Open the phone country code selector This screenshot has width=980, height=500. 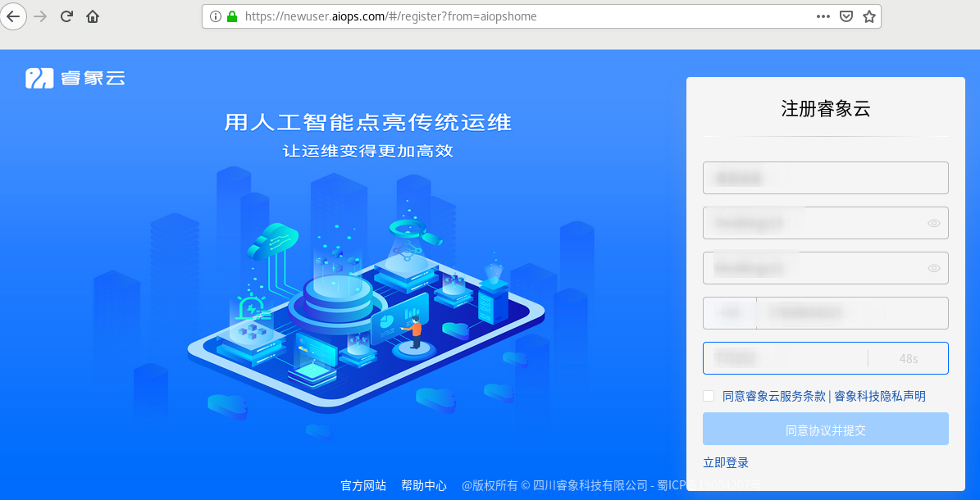(729, 313)
